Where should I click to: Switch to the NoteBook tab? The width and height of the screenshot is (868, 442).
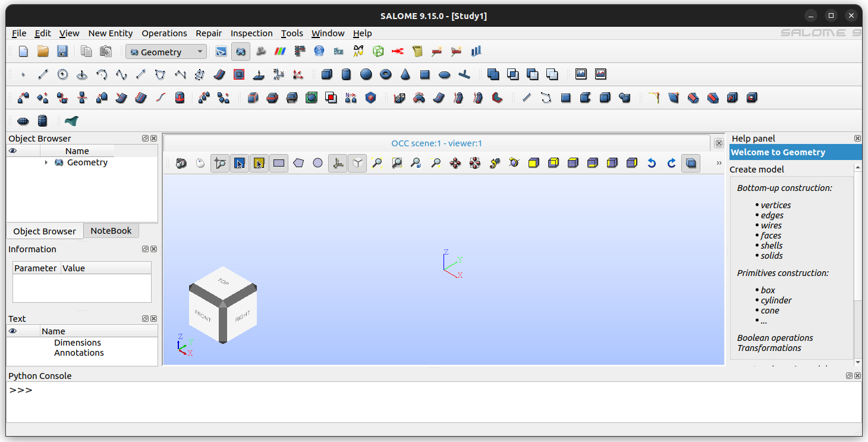111,231
